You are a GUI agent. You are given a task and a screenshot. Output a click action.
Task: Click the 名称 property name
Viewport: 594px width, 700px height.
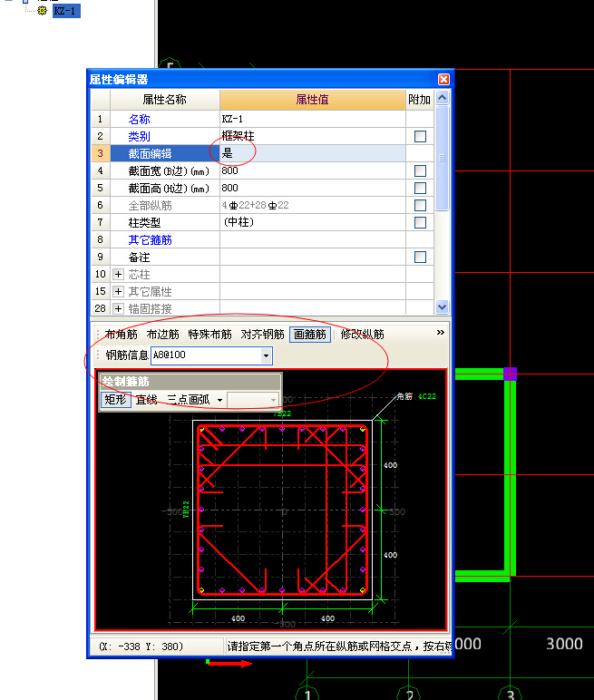tap(139, 119)
